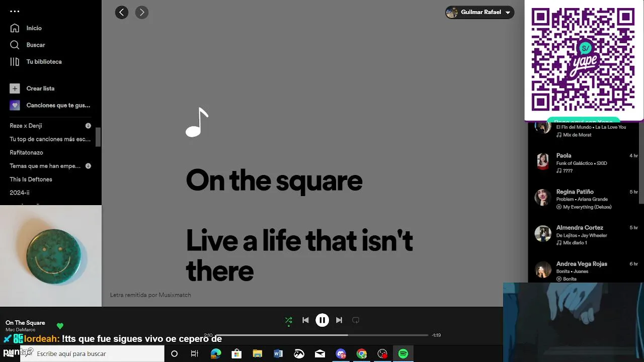Viewport: 644px width, 362px height.
Task: Click the playlist sidebar scrollbar
Action: click(x=99, y=137)
